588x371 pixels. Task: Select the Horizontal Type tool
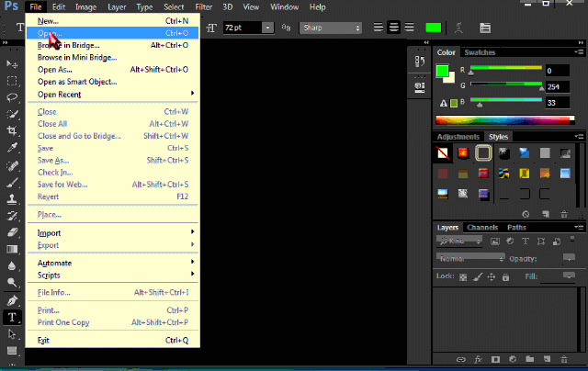point(12,317)
